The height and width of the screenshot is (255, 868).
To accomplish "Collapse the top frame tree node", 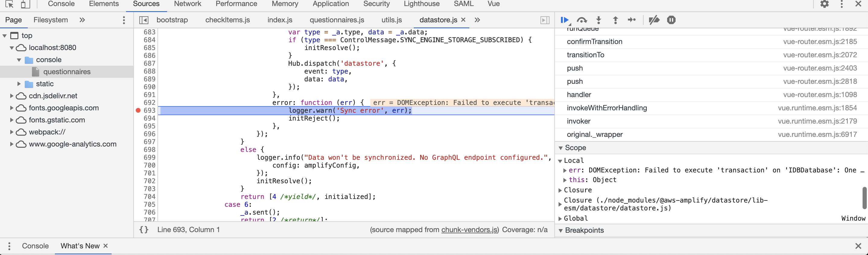I will 5,36.
